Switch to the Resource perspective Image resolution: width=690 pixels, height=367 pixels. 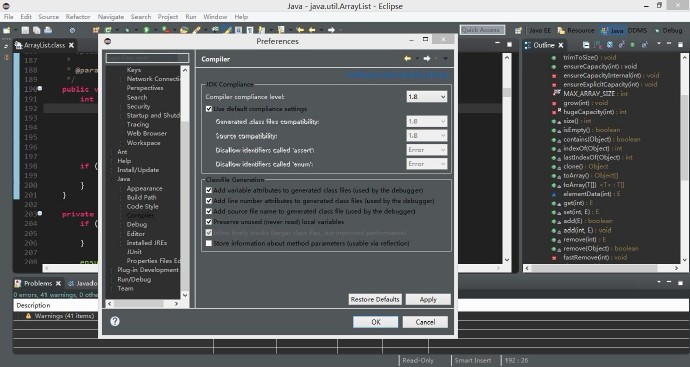tap(576, 30)
